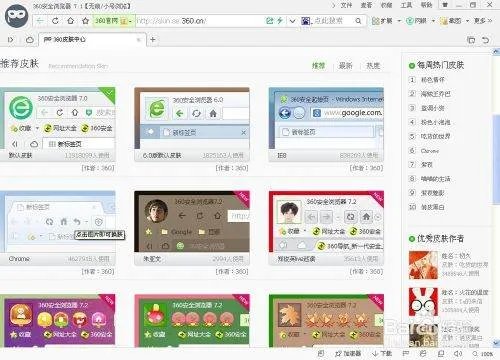500x360 pixels.
Task: Click the flag icon in status bar
Action: click(x=406, y=354)
